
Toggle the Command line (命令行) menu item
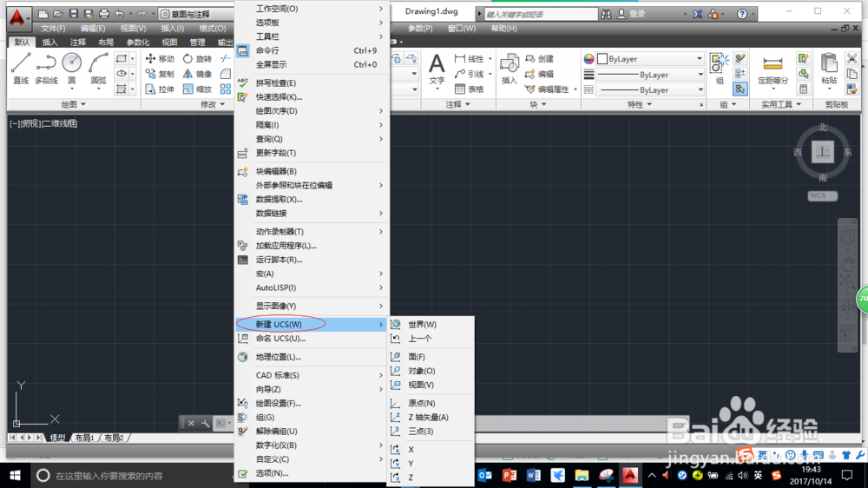click(312, 50)
